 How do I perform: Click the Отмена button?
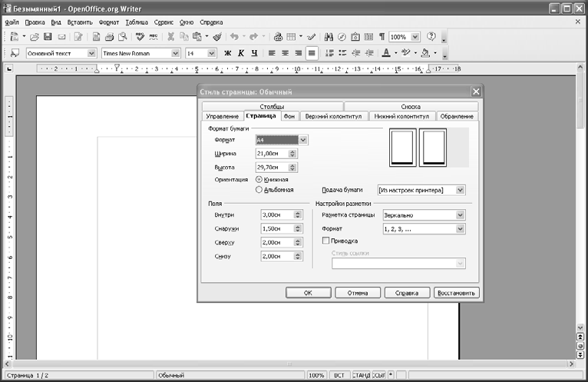pyautogui.click(x=357, y=292)
